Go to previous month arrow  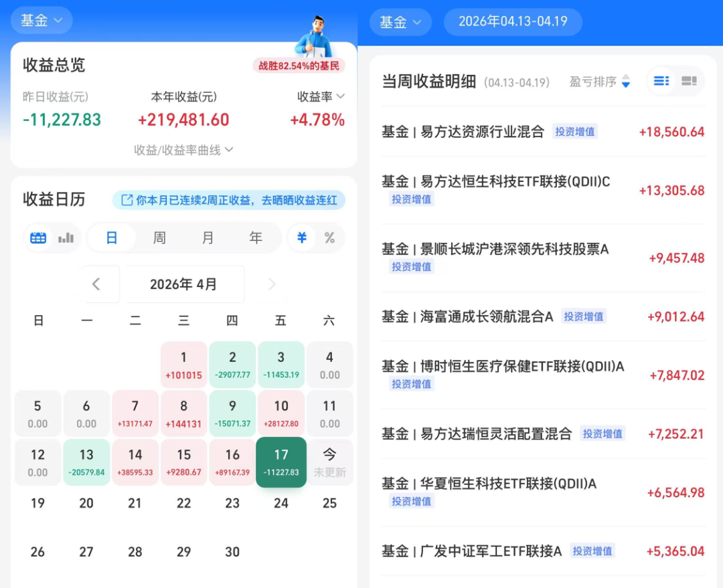[x=96, y=284]
